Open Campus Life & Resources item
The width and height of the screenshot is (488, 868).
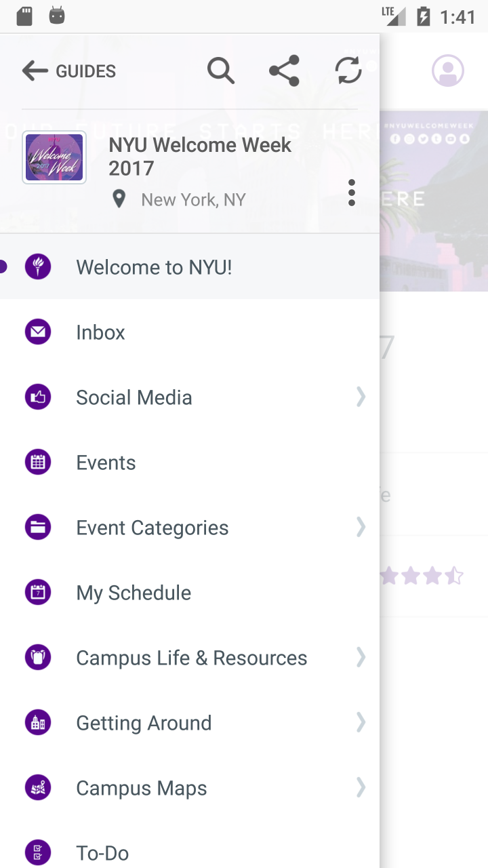pyautogui.click(x=190, y=657)
